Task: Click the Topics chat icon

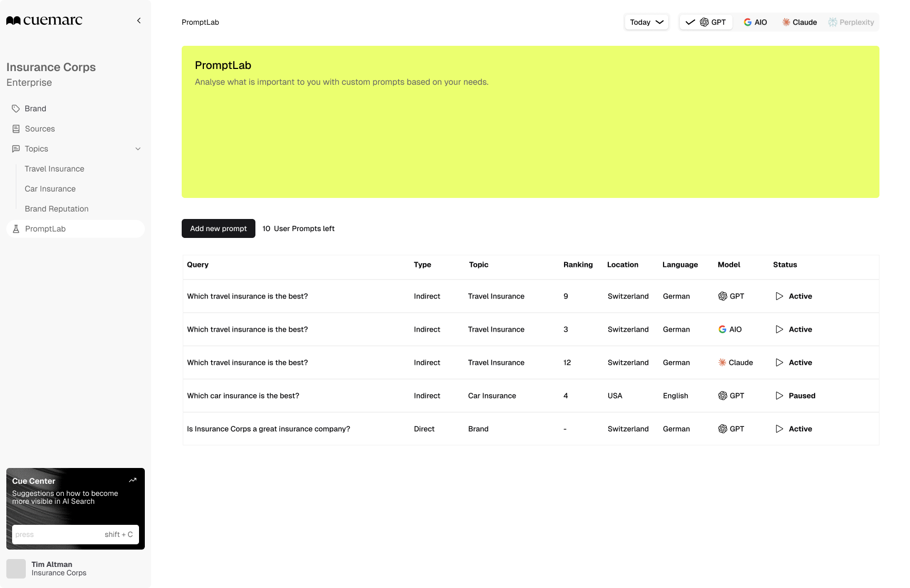Action: tap(16, 148)
